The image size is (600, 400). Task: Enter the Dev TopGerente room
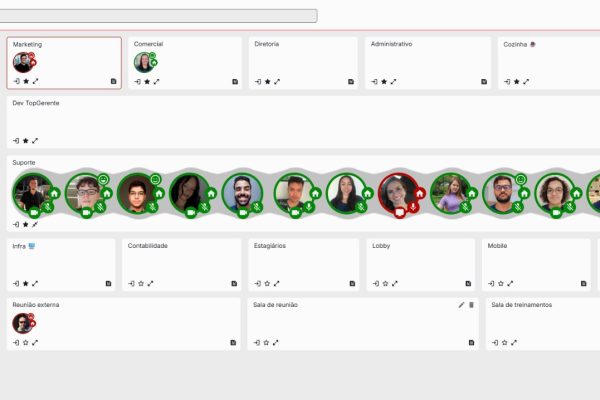(16, 141)
